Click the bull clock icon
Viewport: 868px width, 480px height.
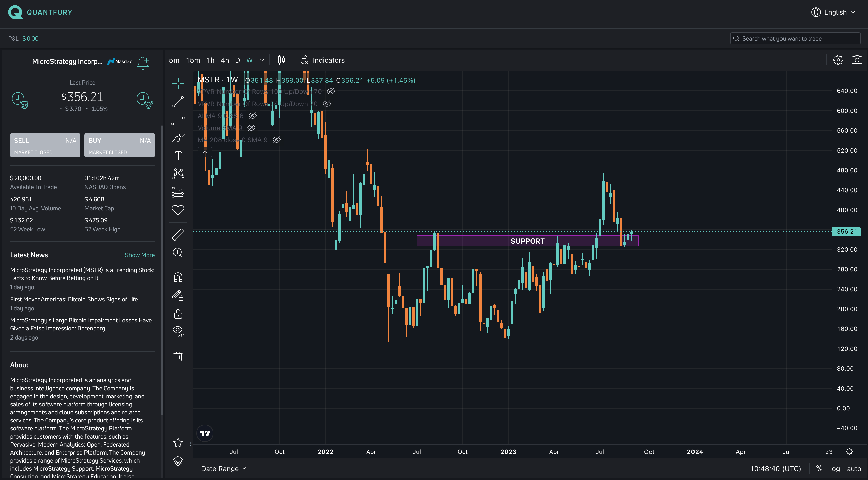[x=145, y=100]
